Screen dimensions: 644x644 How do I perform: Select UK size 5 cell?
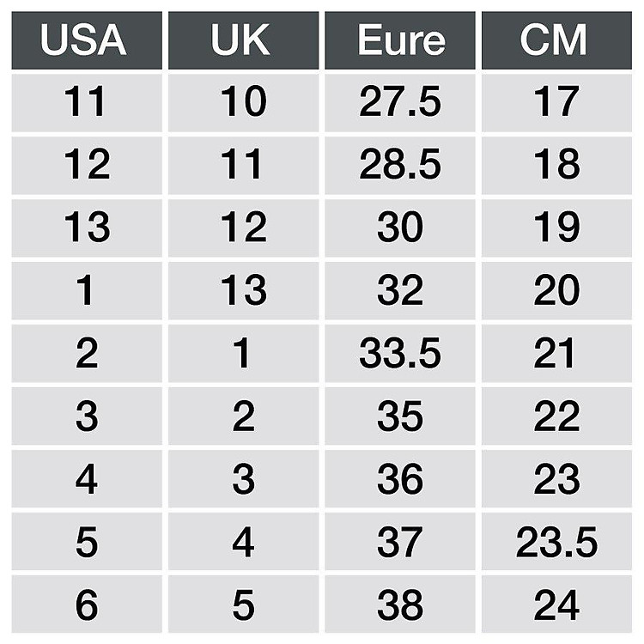(243, 605)
